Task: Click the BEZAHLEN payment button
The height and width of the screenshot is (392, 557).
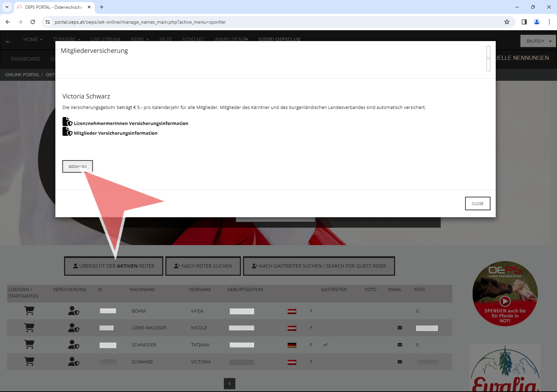Action: click(77, 166)
